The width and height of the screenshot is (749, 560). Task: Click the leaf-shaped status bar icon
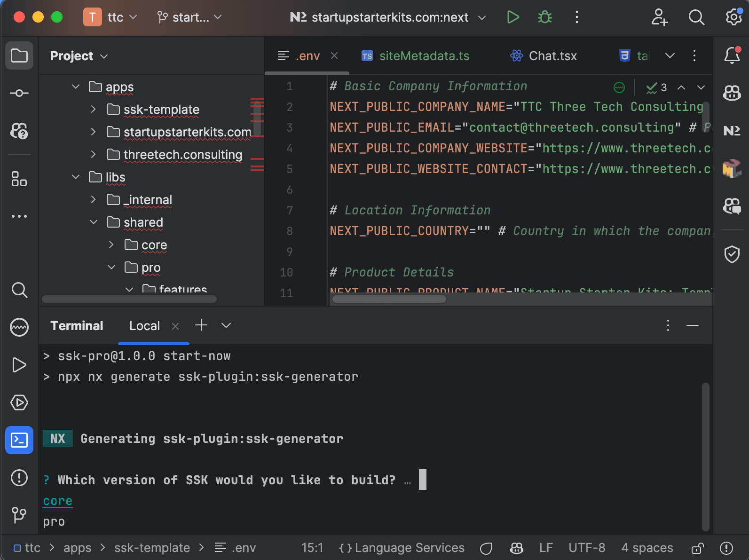[x=487, y=548]
